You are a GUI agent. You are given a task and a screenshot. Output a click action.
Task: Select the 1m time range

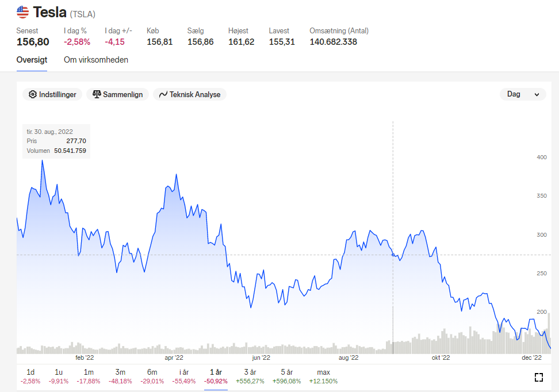click(x=89, y=376)
